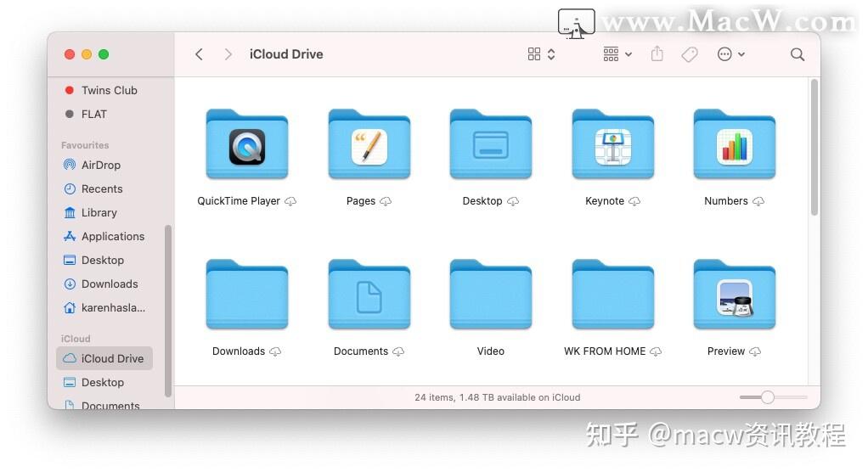Click cloud icon next to Desktop folder label
This screenshot has width=868, height=472.
pos(513,201)
